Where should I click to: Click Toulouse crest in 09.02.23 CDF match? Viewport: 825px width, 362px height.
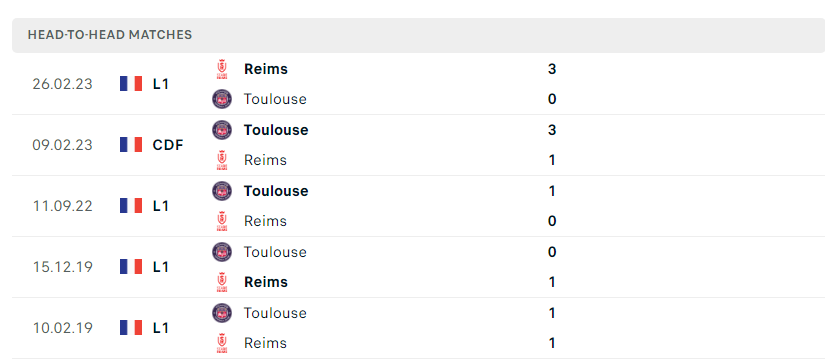tap(222, 129)
